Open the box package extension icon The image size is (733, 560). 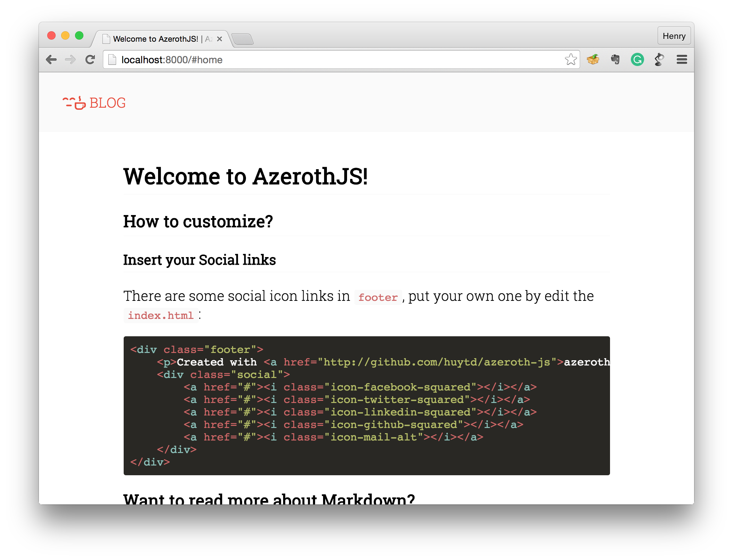point(593,60)
